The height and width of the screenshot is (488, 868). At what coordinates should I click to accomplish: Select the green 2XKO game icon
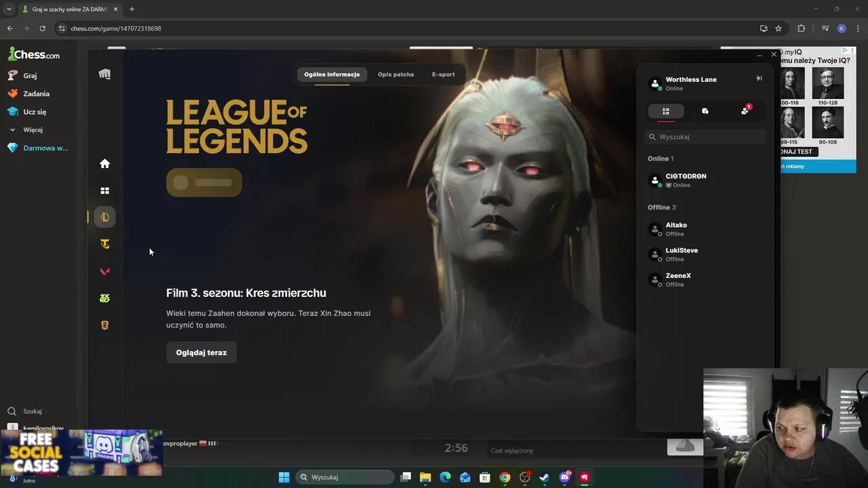pos(104,298)
